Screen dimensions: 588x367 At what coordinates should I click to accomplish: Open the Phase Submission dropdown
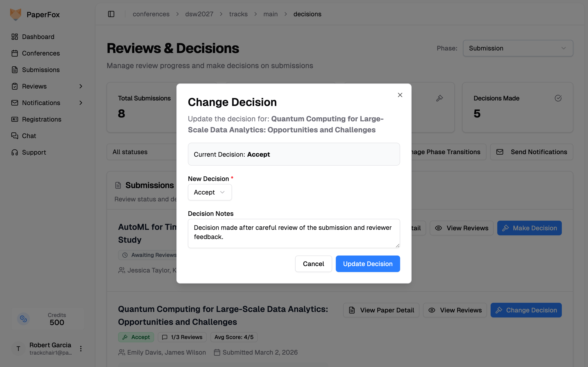coord(517,48)
